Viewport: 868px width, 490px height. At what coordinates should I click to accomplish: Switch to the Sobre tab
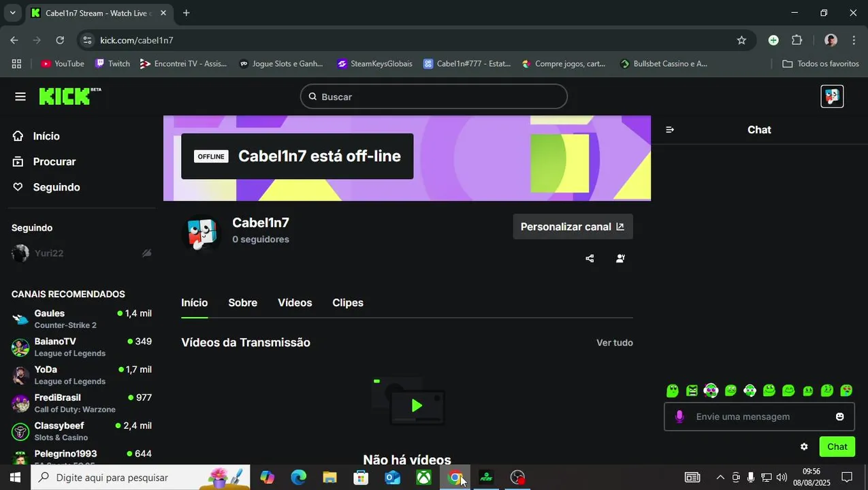[x=242, y=303]
